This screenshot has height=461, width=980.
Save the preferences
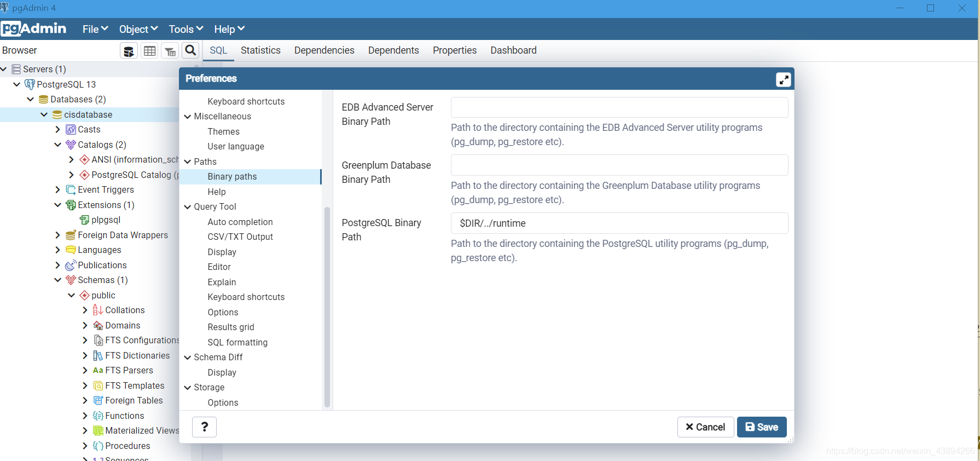pyautogui.click(x=762, y=427)
